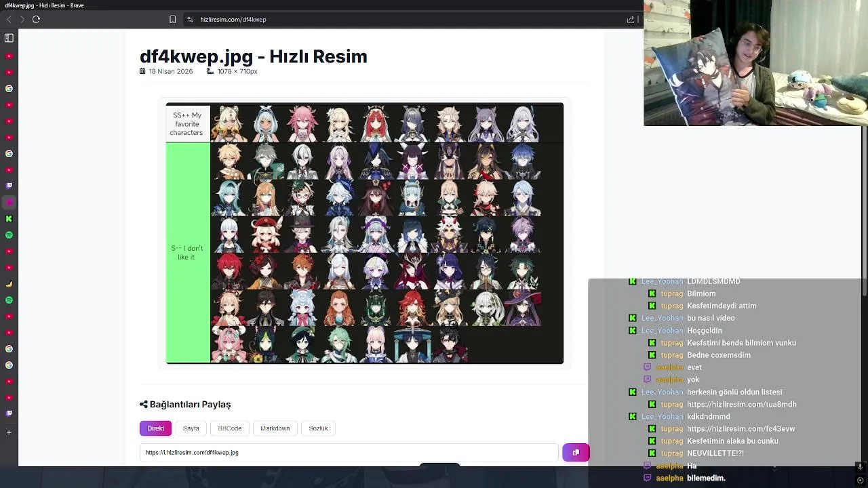This screenshot has height=488, width=868.
Task: Click the share icon in the address bar
Action: tap(631, 20)
